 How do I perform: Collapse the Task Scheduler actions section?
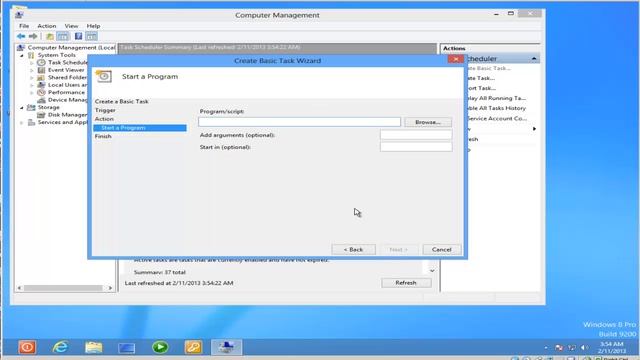pos(534,59)
